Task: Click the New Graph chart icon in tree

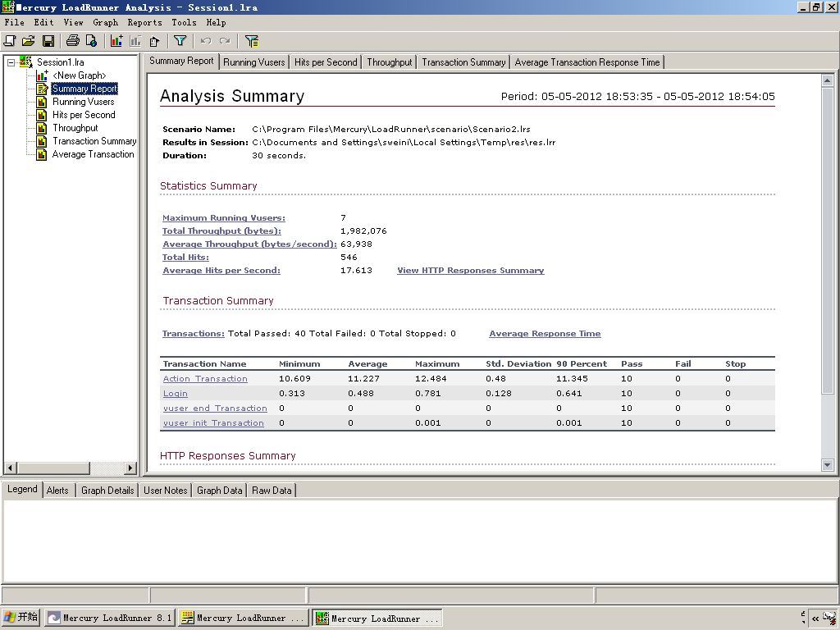Action: [x=42, y=75]
